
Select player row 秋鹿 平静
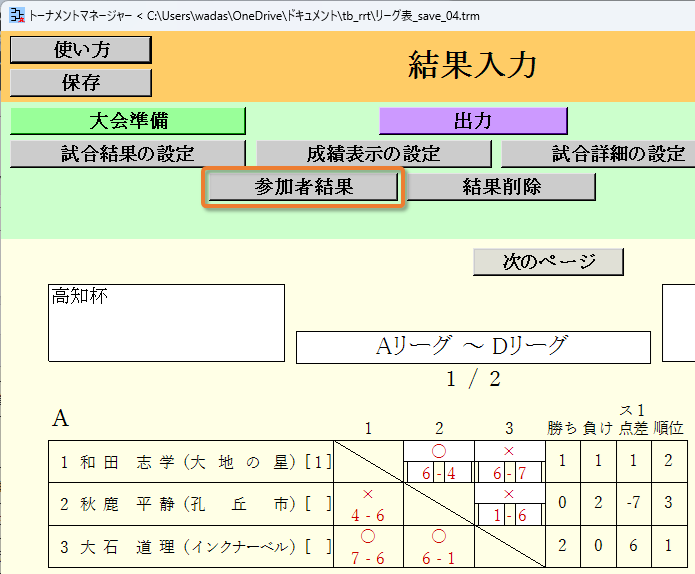tap(191, 504)
